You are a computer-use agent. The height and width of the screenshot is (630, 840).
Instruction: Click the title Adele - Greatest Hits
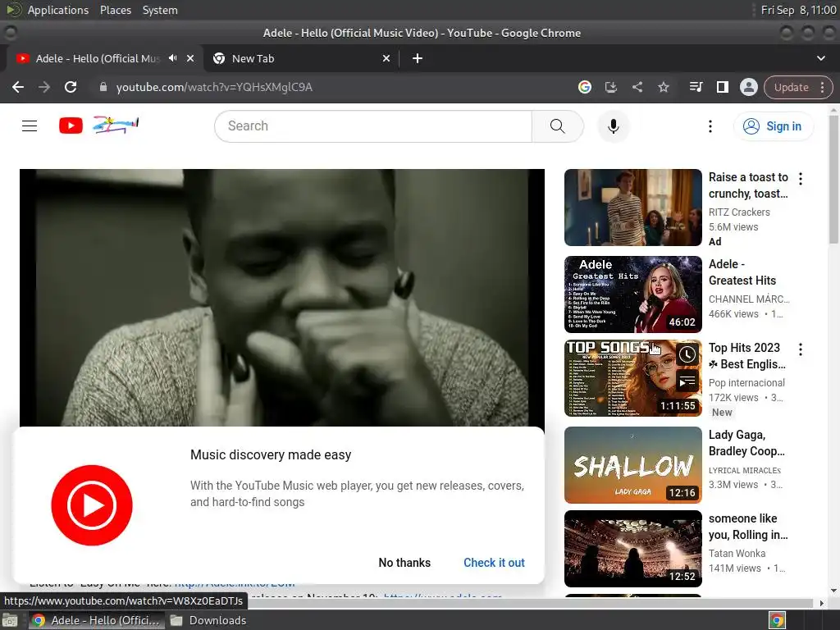742,272
